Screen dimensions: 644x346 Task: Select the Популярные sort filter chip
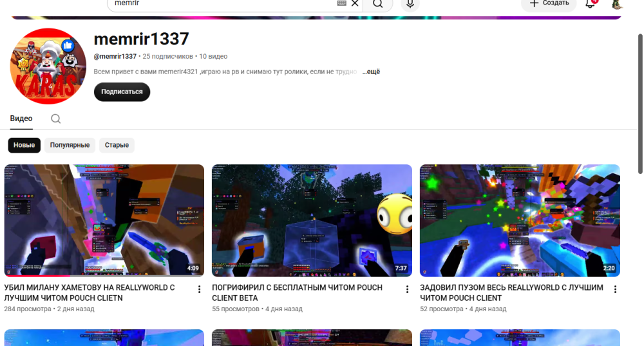(70, 145)
